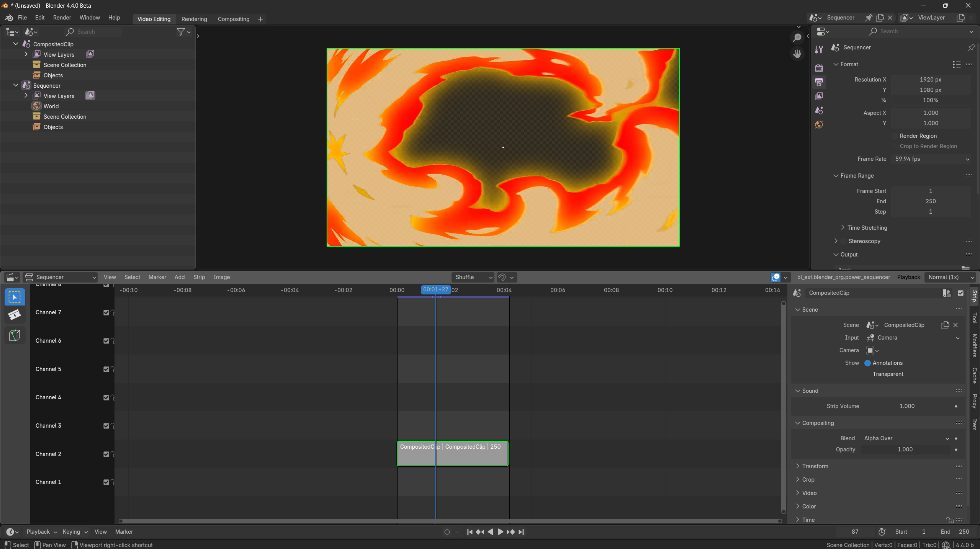The width and height of the screenshot is (980, 549).
Task: Open the Frame Rate dropdown
Action: tap(931, 159)
